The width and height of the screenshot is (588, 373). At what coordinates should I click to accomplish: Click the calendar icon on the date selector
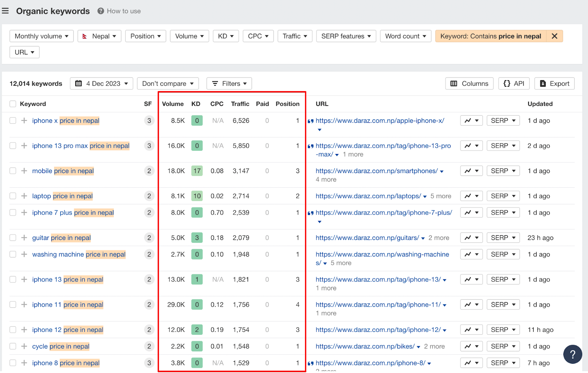[79, 83]
